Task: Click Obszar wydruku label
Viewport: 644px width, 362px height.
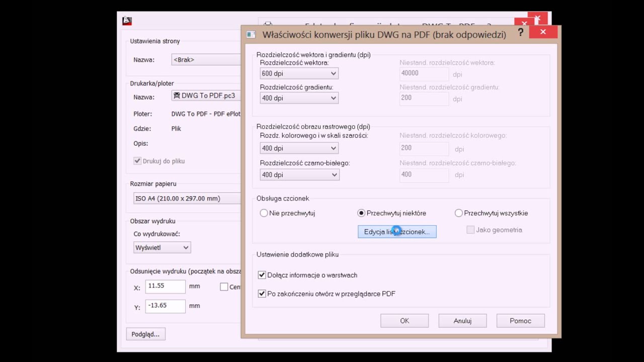Action: (x=152, y=221)
